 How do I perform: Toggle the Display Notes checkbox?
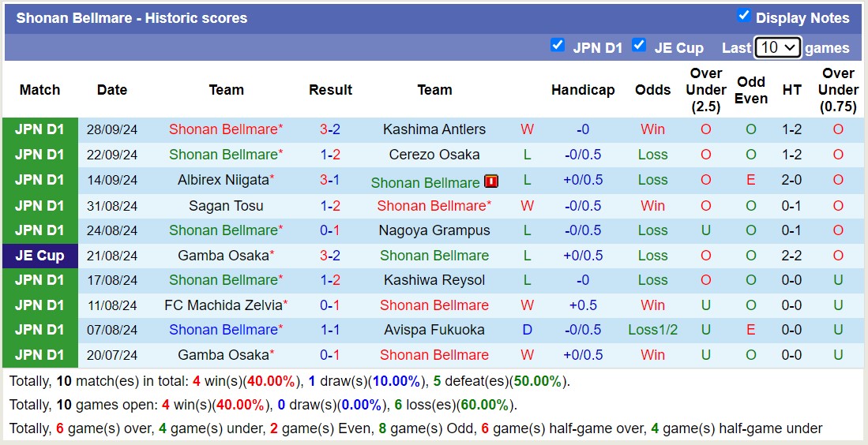743,16
